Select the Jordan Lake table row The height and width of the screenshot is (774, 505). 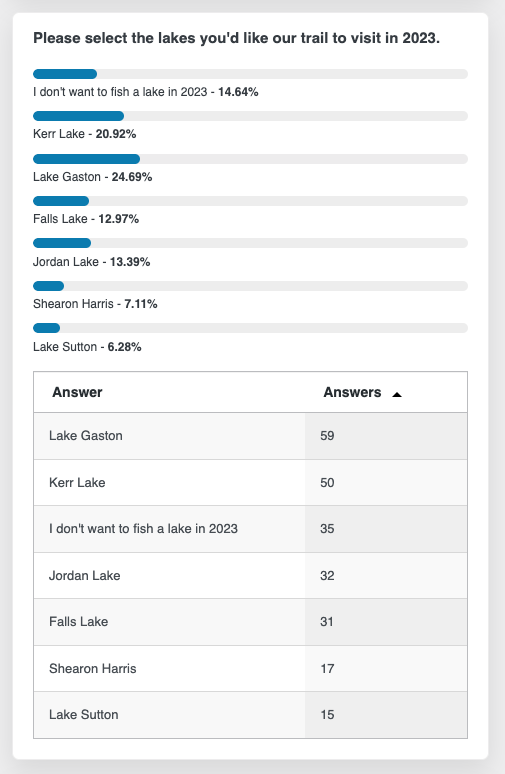click(x=250, y=576)
